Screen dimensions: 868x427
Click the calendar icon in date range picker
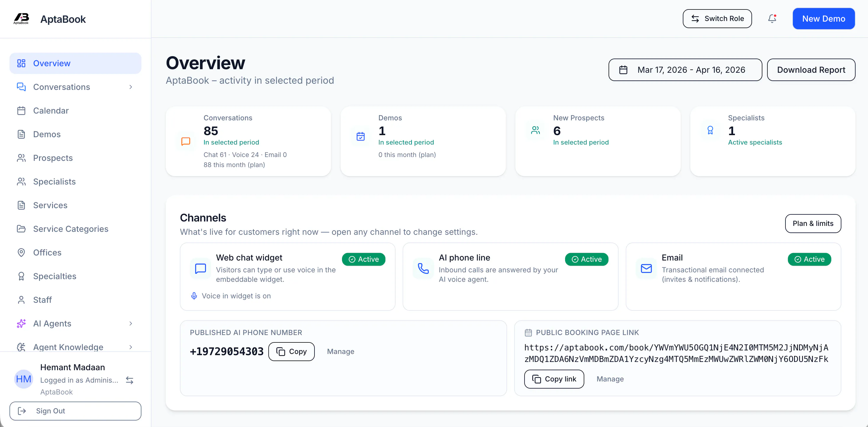click(x=623, y=70)
